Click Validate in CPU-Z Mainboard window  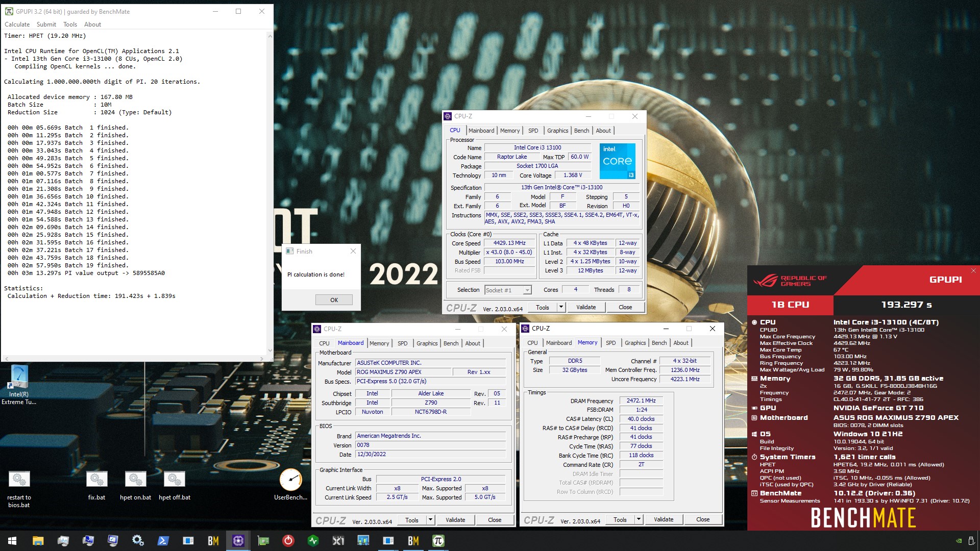455,520
